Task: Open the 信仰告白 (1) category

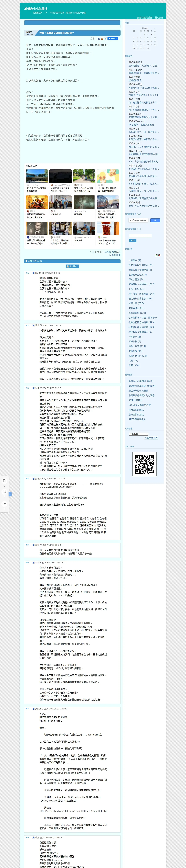Action: 135,260
